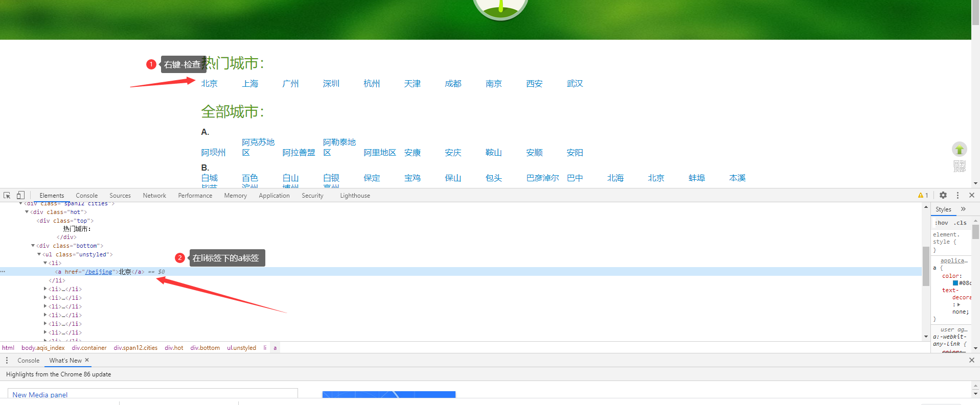The height and width of the screenshot is (405, 980).
Task: Open the Performance tab
Action: click(x=195, y=195)
